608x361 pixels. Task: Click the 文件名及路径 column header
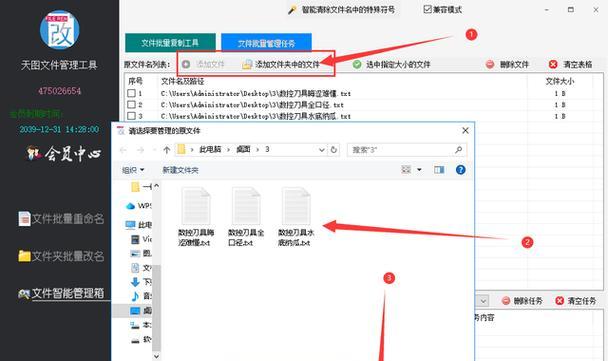click(x=183, y=81)
